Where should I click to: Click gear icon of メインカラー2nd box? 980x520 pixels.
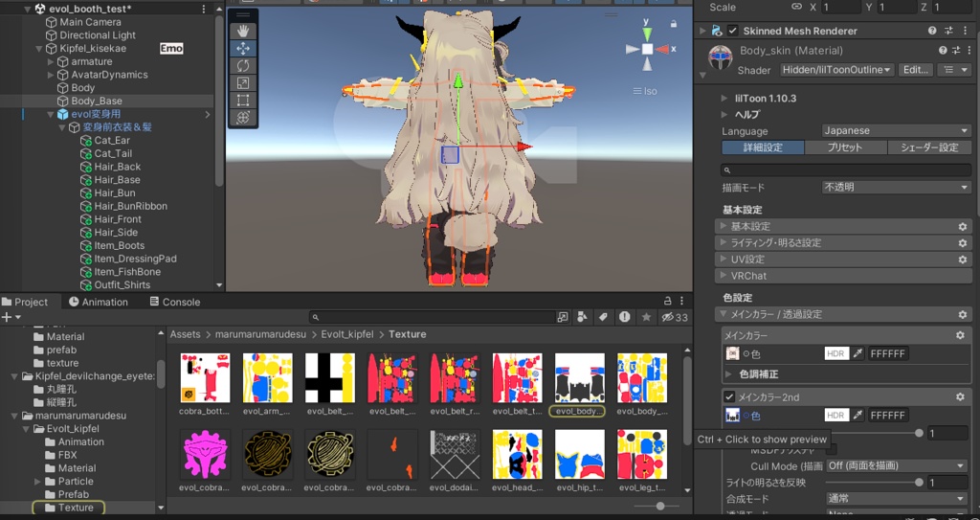pos(960,397)
